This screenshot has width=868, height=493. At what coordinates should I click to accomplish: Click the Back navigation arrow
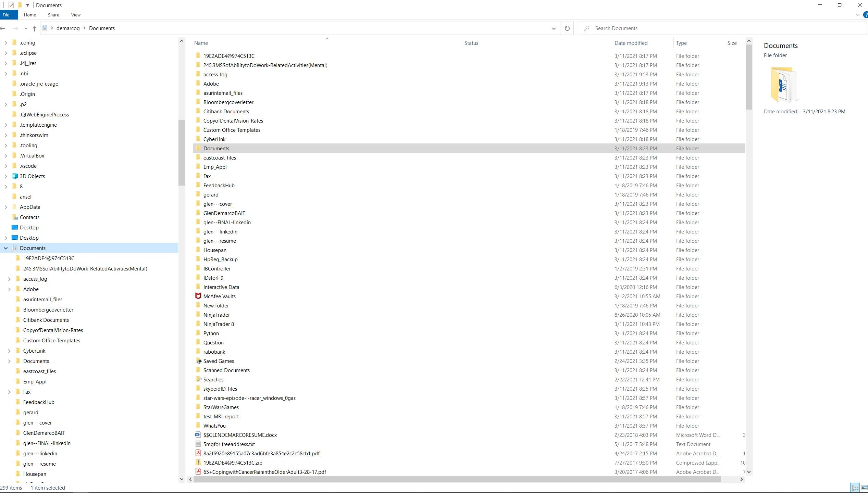[3, 28]
